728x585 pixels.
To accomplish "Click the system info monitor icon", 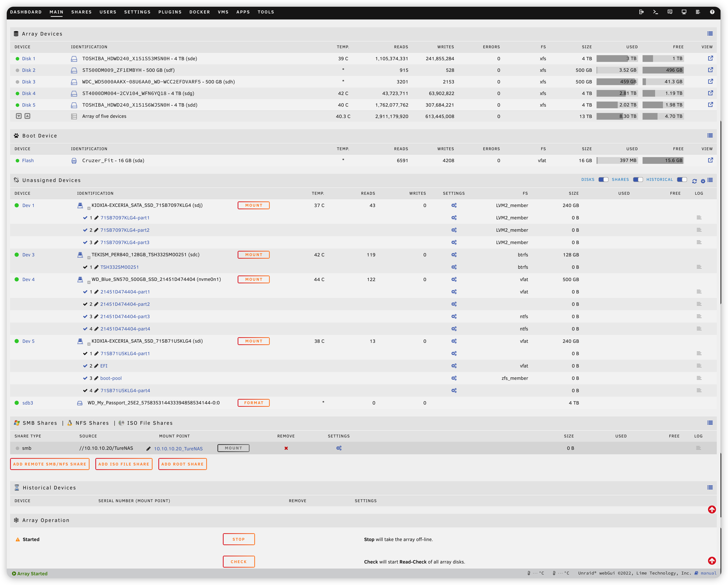I will [x=684, y=12].
